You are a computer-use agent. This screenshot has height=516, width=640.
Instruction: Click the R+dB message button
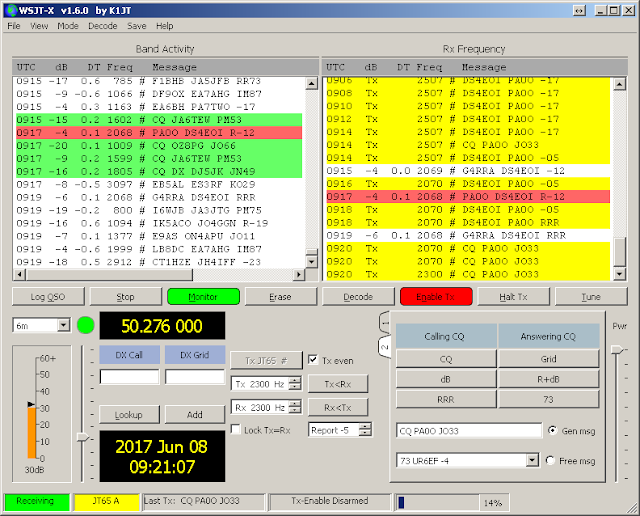[549, 379]
